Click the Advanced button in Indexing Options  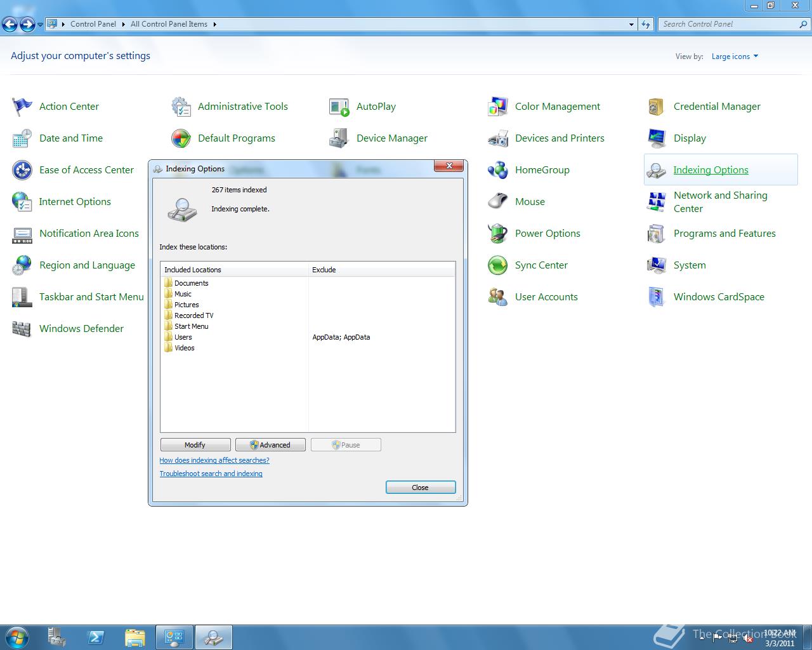click(x=270, y=445)
